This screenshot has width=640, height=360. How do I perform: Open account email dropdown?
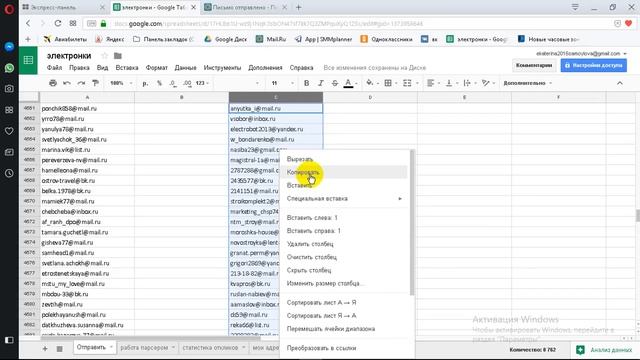[x=581, y=53]
